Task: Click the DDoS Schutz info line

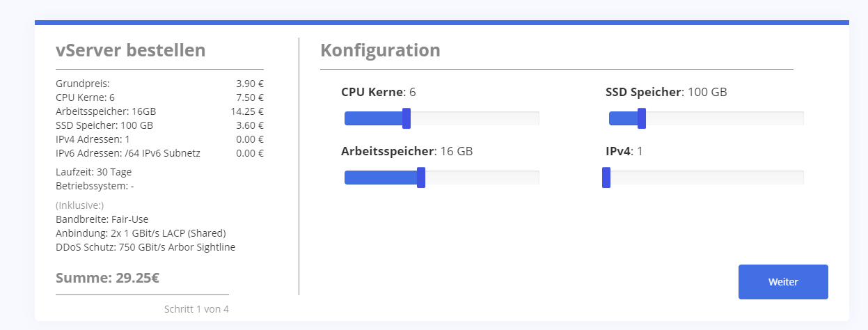Action: pos(145,247)
